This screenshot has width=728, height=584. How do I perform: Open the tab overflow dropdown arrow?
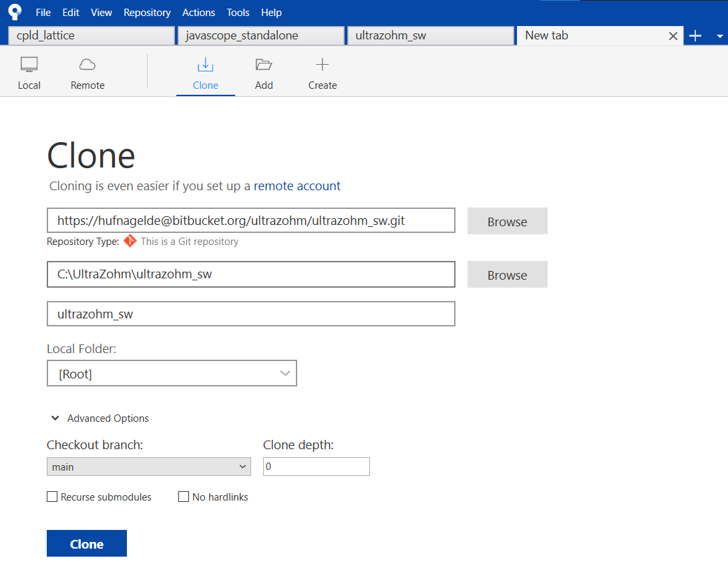click(x=719, y=35)
